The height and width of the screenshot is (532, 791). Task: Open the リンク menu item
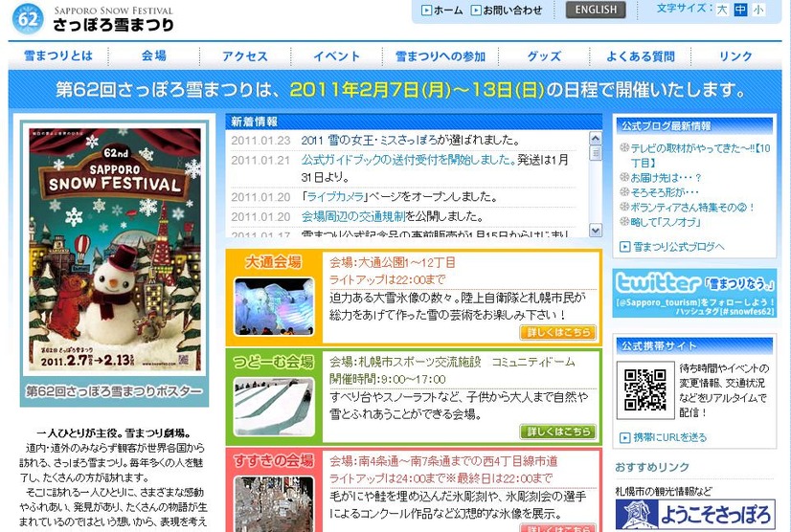pyautogui.click(x=736, y=55)
